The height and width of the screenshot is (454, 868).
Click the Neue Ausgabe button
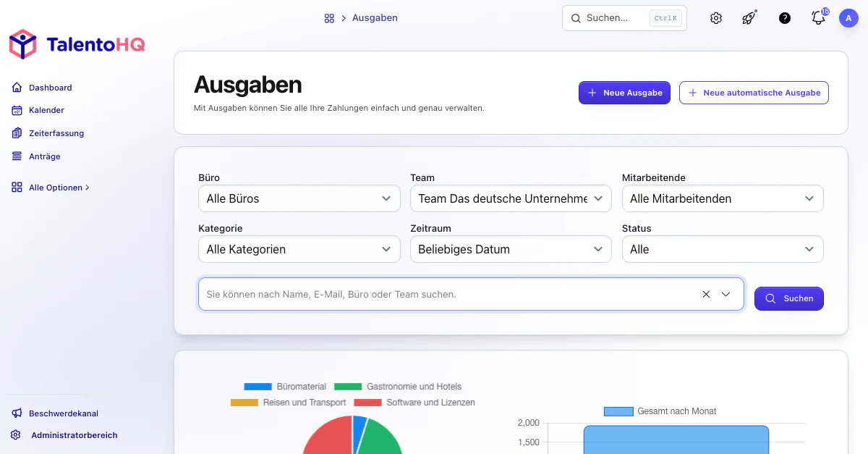(x=625, y=93)
